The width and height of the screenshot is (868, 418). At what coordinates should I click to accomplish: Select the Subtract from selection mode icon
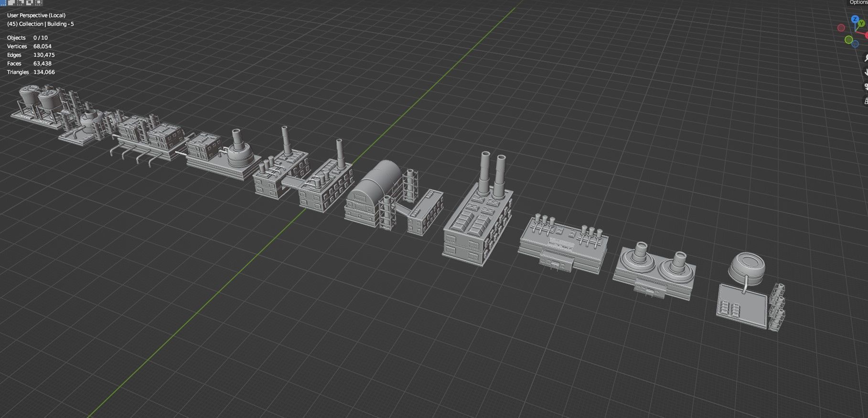click(x=21, y=2)
